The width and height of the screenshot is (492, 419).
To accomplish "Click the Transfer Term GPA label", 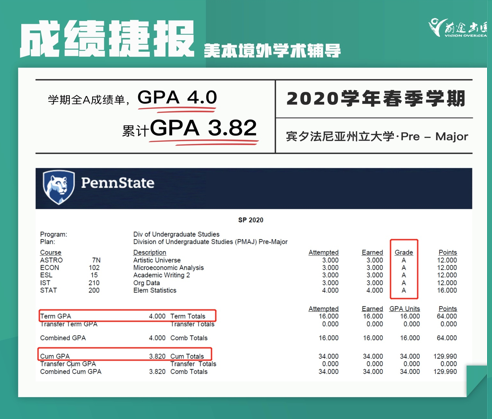I will pyautogui.click(x=69, y=324).
